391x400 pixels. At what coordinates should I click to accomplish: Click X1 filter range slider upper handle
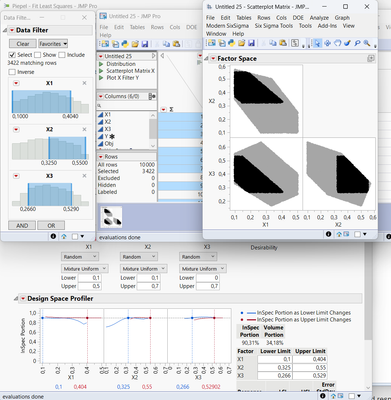[x=70, y=102]
